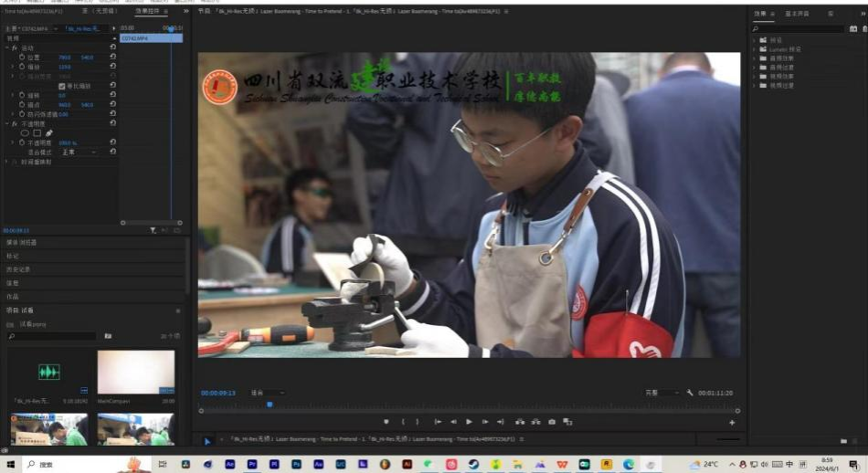Select the white MachCompass thumbnail in Project panel

135,372
